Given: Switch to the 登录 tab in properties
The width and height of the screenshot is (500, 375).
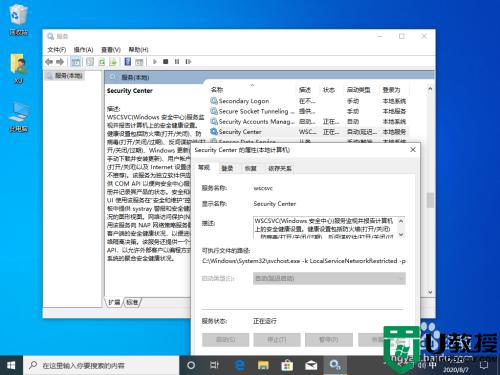Looking at the screenshot, I should 227,168.
